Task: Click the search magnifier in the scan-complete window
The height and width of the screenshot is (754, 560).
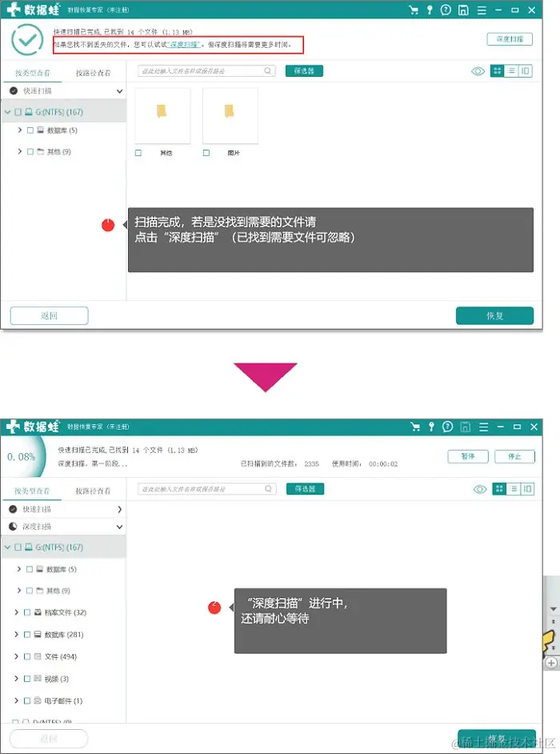Action: point(268,70)
